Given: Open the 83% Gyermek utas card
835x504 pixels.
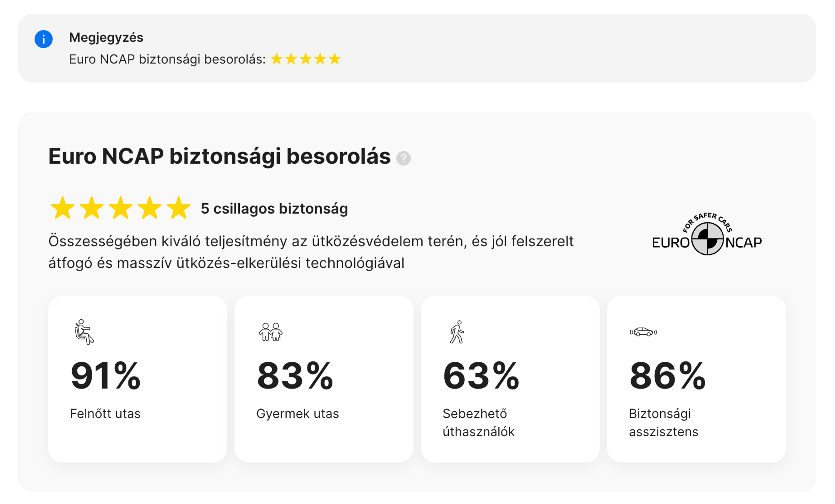Looking at the screenshot, I should click(324, 379).
